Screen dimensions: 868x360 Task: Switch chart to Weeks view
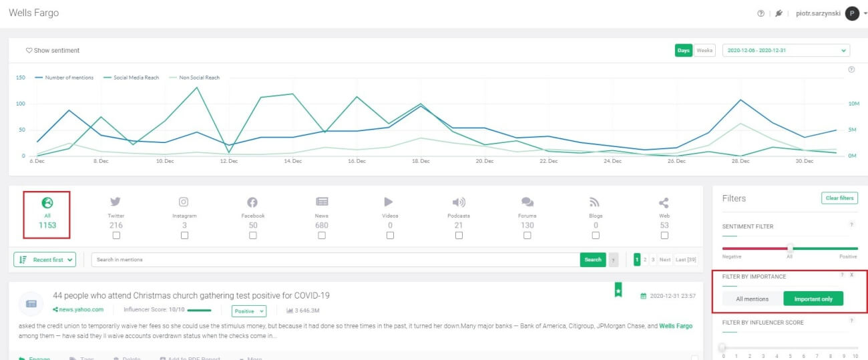click(x=704, y=51)
